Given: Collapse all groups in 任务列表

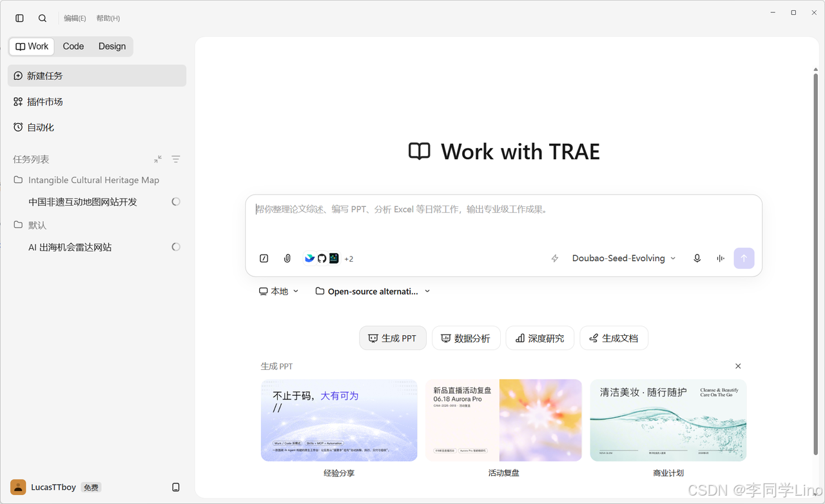Looking at the screenshot, I should [x=158, y=159].
